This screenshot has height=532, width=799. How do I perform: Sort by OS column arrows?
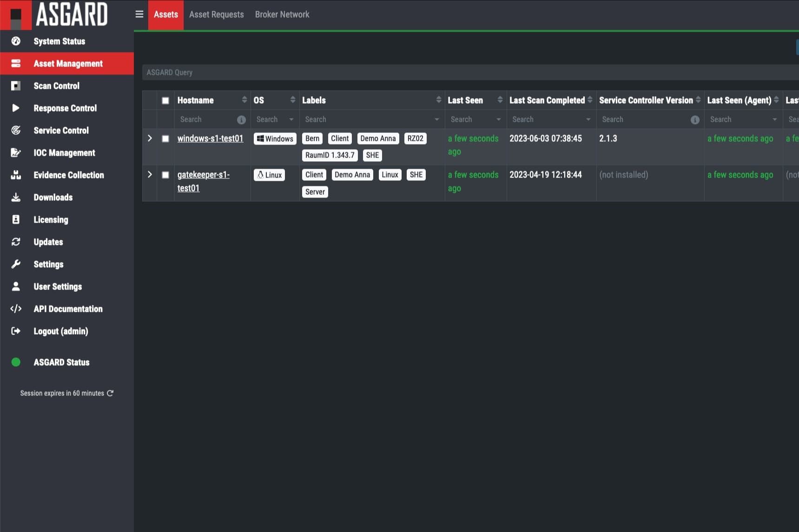[292, 100]
